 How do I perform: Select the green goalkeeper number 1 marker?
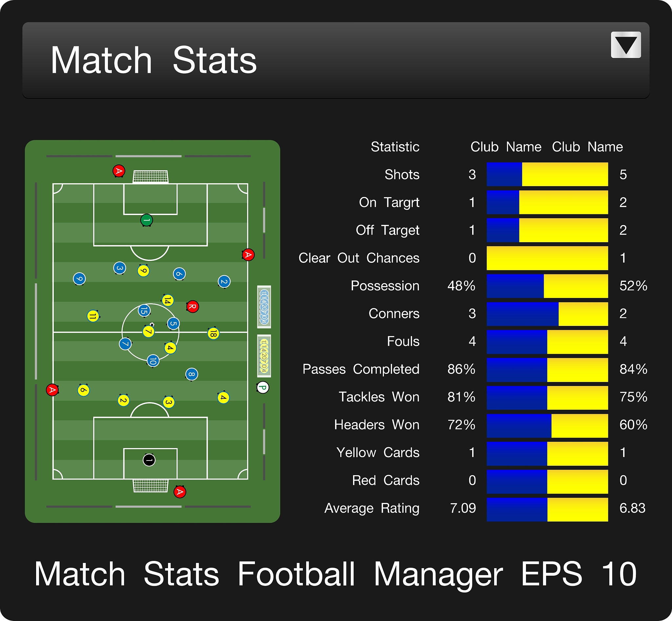[146, 221]
